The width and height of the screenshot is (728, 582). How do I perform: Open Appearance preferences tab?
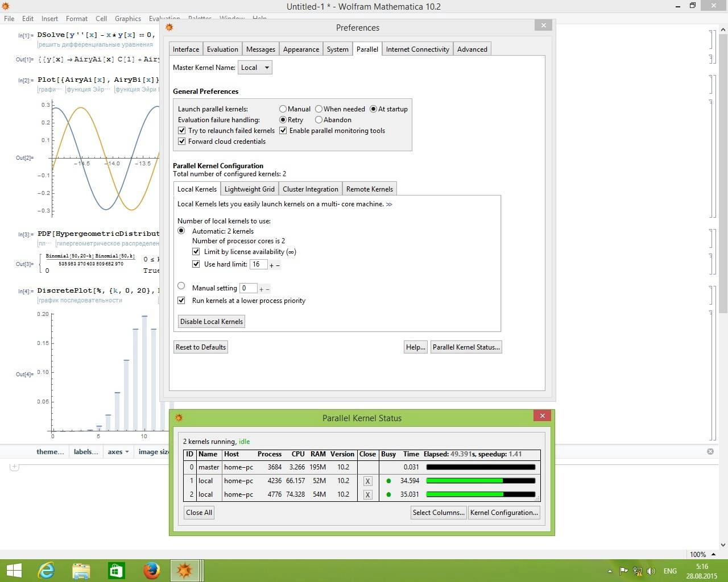[301, 49]
